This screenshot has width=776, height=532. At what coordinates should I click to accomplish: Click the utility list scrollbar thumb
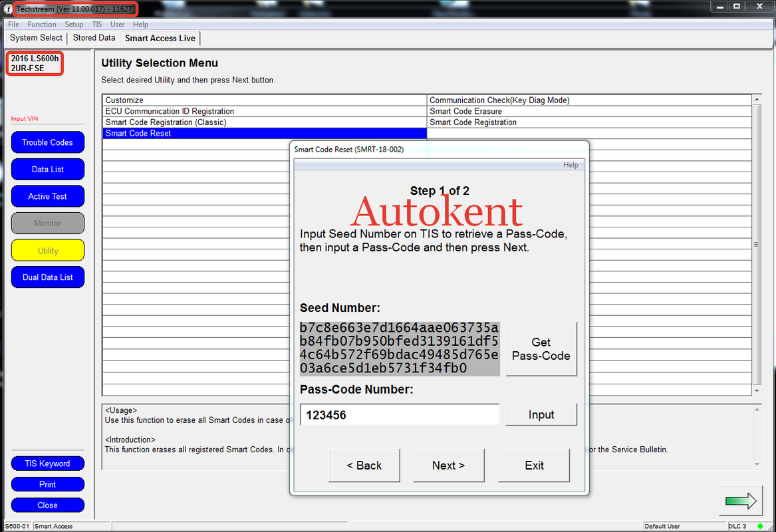tap(757, 244)
